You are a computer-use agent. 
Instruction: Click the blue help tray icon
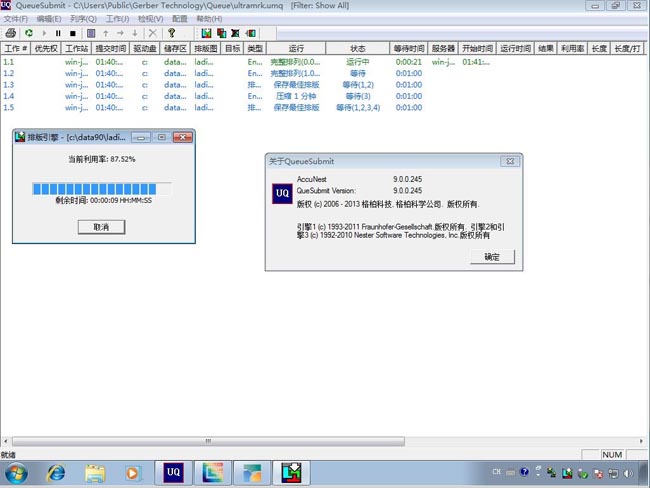(524, 472)
